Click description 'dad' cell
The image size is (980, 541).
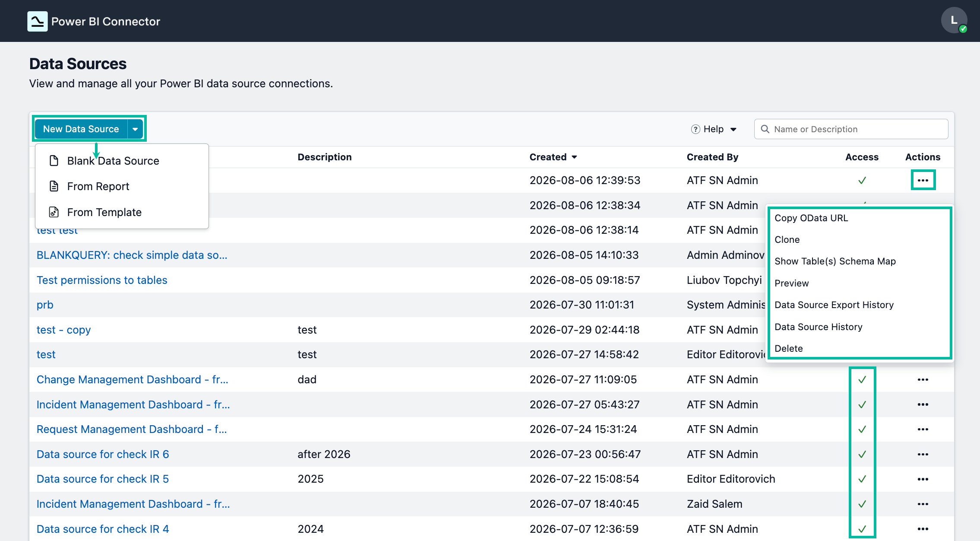coord(307,379)
